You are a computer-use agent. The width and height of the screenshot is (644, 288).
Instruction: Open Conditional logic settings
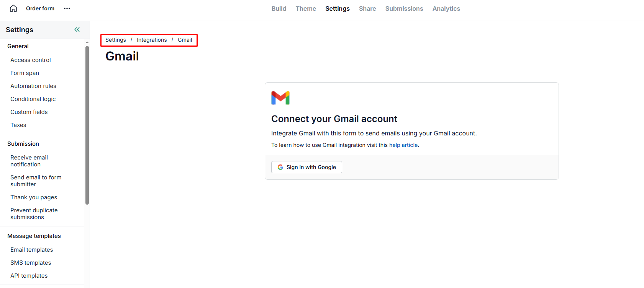pos(33,99)
